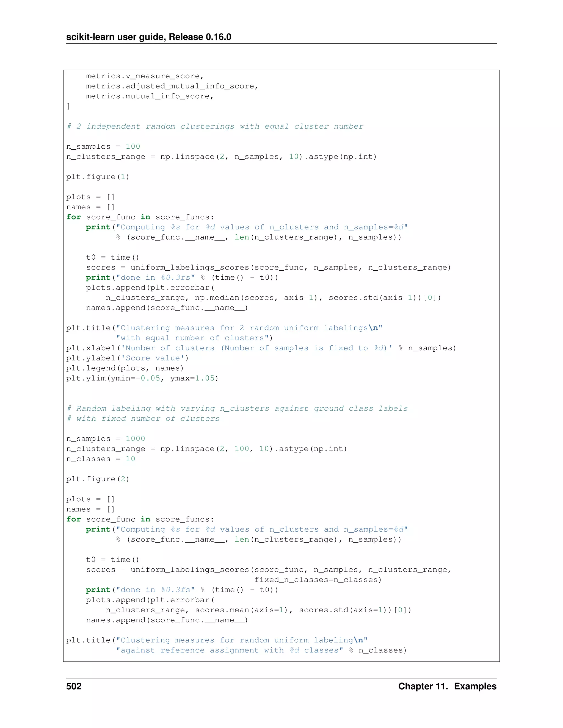This screenshot has height=728, width=563.
Task: Click the header 'scikit-learn user guide, Release 0.16.0'
Action: point(148,37)
